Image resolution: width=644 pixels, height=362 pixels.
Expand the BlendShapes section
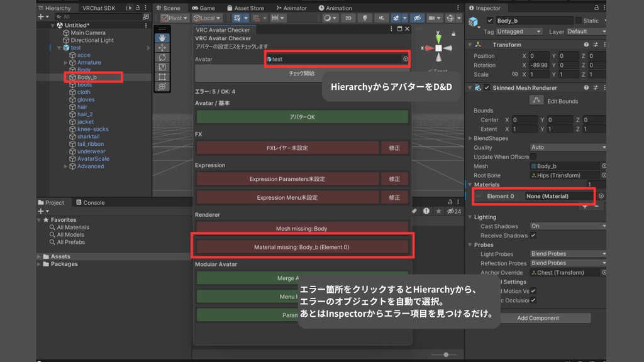tap(470, 138)
